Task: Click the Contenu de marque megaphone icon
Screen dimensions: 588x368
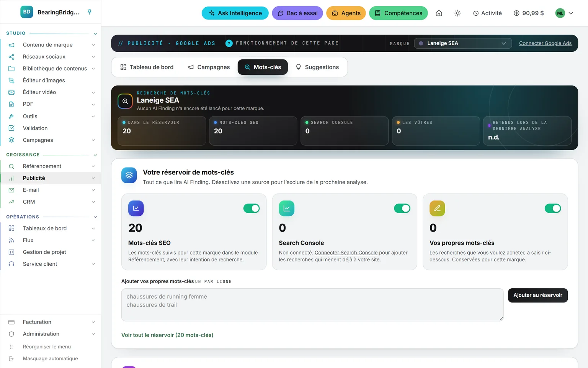Action: tap(11, 45)
